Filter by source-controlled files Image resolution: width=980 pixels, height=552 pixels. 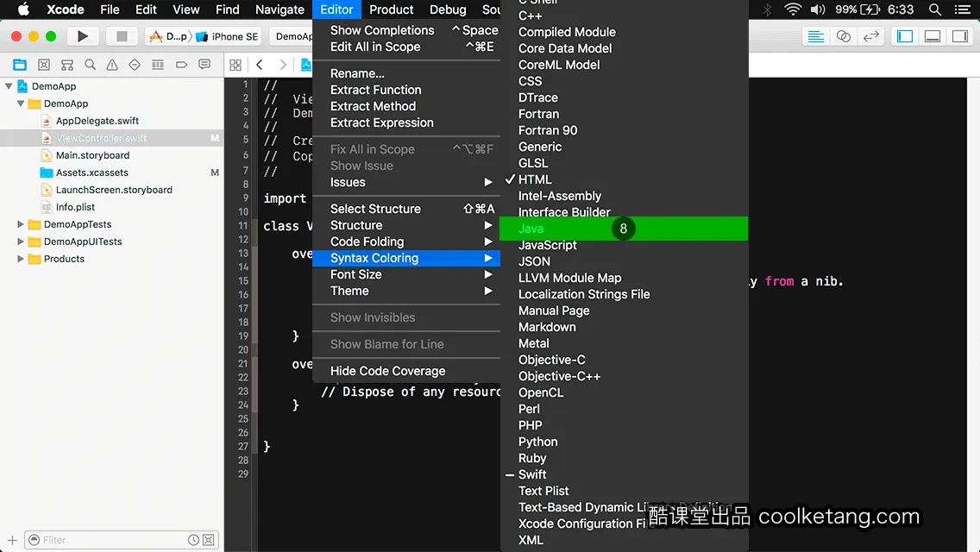tap(209, 540)
